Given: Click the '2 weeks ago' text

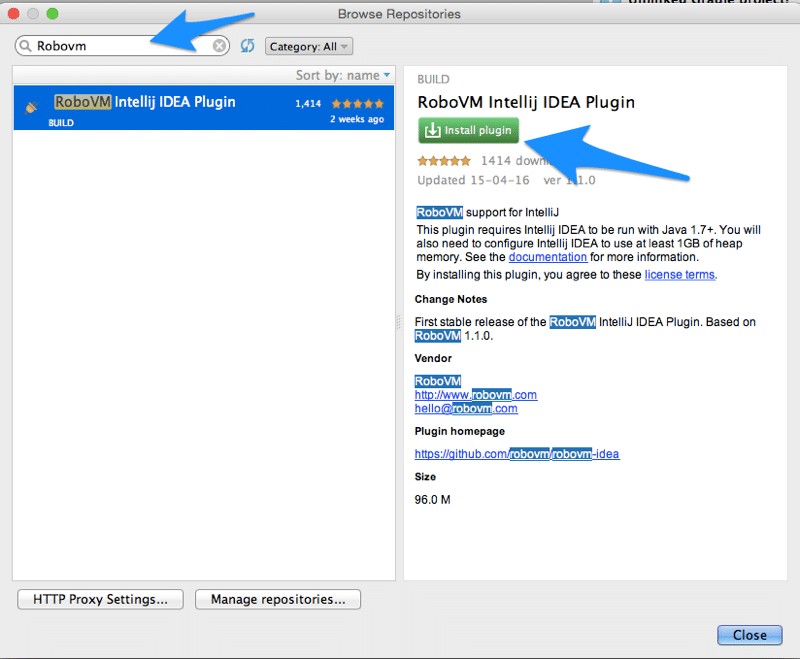Looking at the screenshot, I should [357, 119].
